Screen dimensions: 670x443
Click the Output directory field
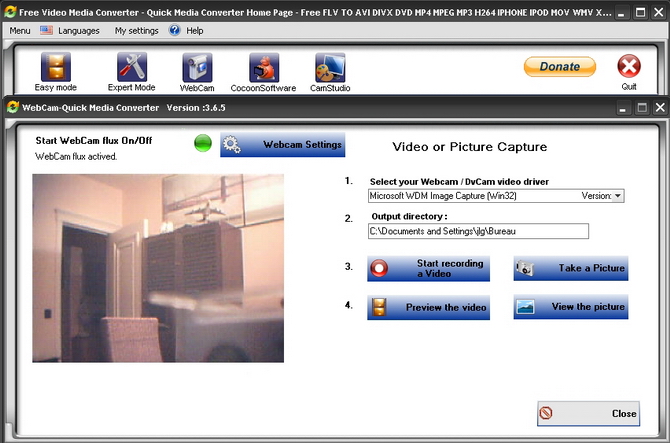[478, 231]
